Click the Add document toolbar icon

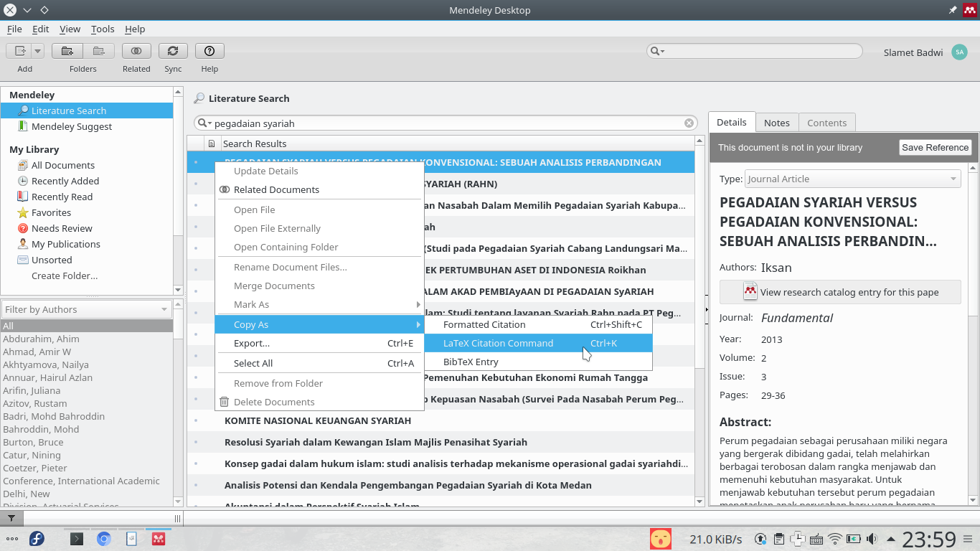[19, 51]
